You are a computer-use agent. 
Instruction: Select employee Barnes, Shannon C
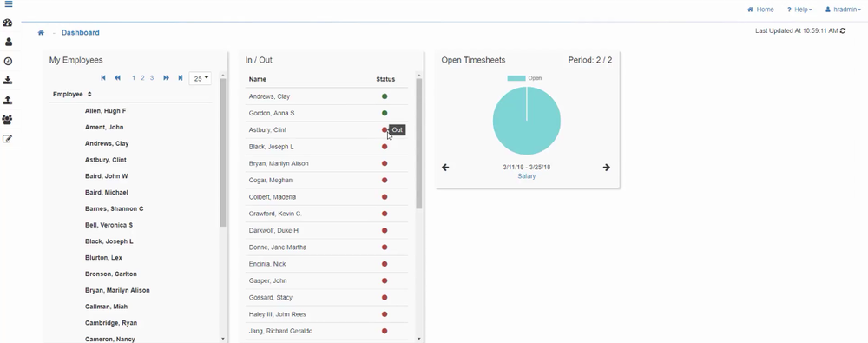coord(114,209)
